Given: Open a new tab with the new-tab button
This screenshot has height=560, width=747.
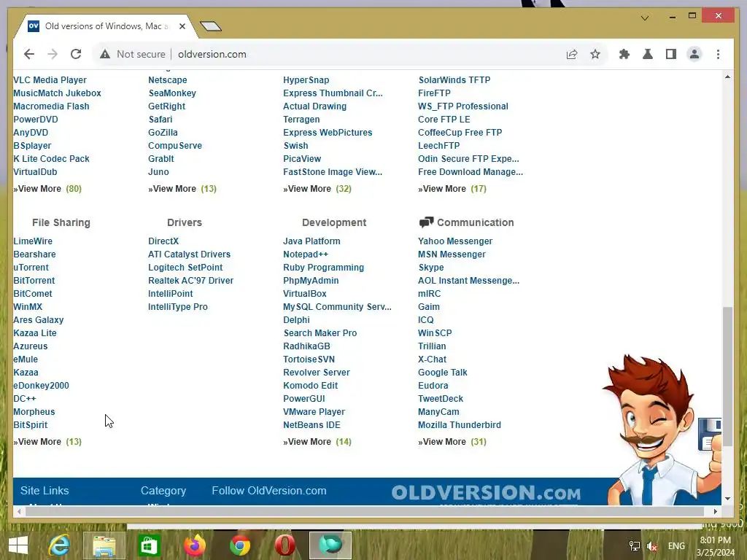Looking at the screenshot, I should pyautogui.click(x=211, y=26).
